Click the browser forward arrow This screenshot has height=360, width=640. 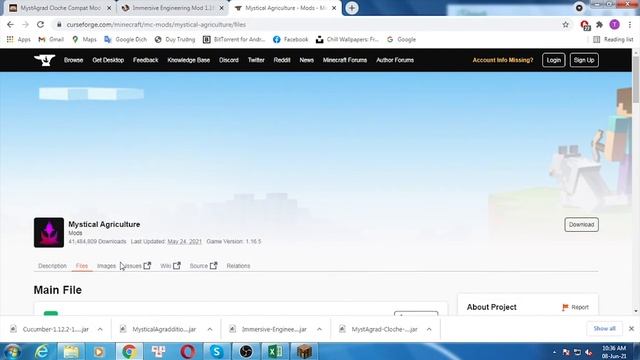click(x=25, y=24)
